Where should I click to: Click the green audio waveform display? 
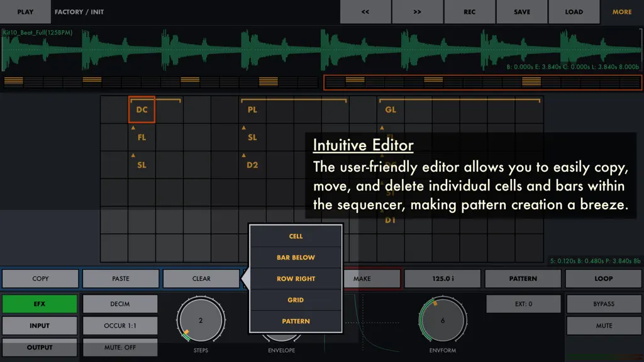321,50
